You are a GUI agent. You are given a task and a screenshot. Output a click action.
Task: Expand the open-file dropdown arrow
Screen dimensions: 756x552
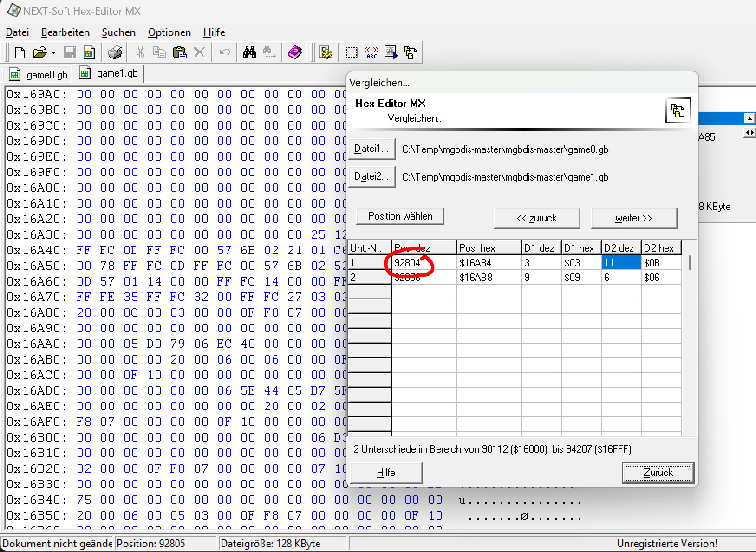point(54,53)
